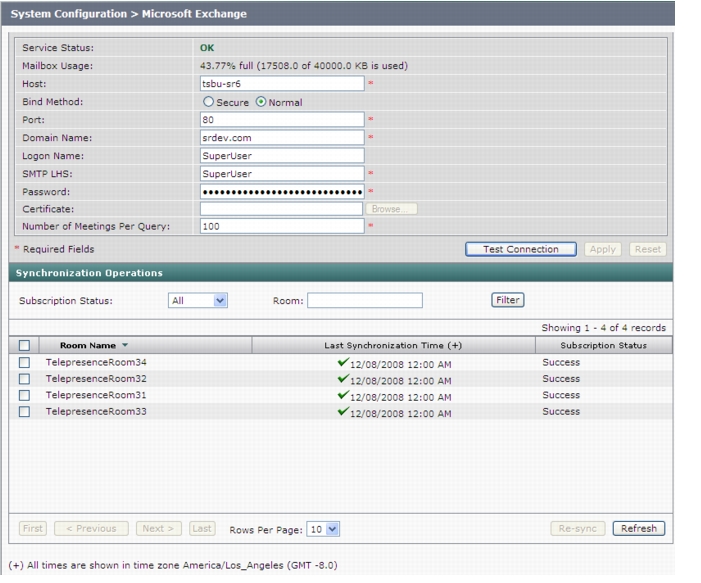Sort by Room Name arrow icon
The width and height of the screenshot is (701, 583).
click(125, 345)
